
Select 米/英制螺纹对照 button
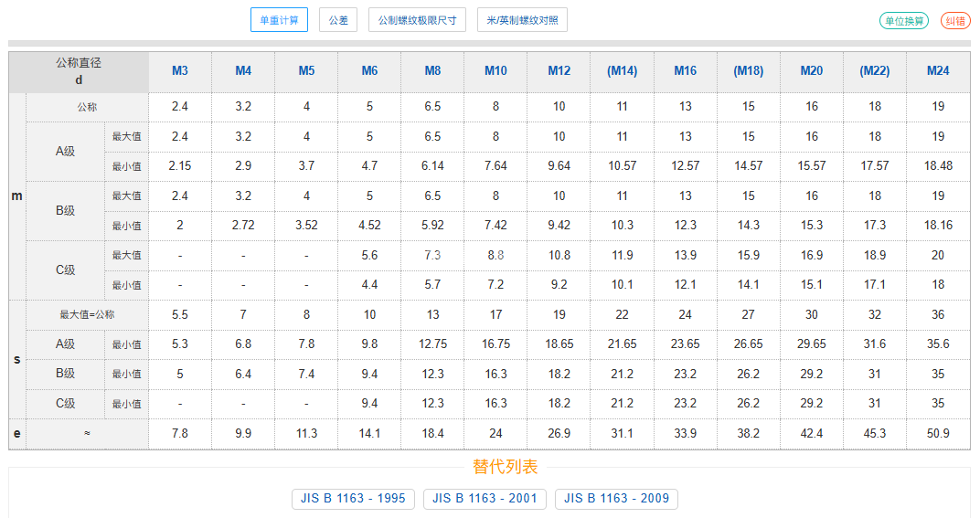point(522,20)
